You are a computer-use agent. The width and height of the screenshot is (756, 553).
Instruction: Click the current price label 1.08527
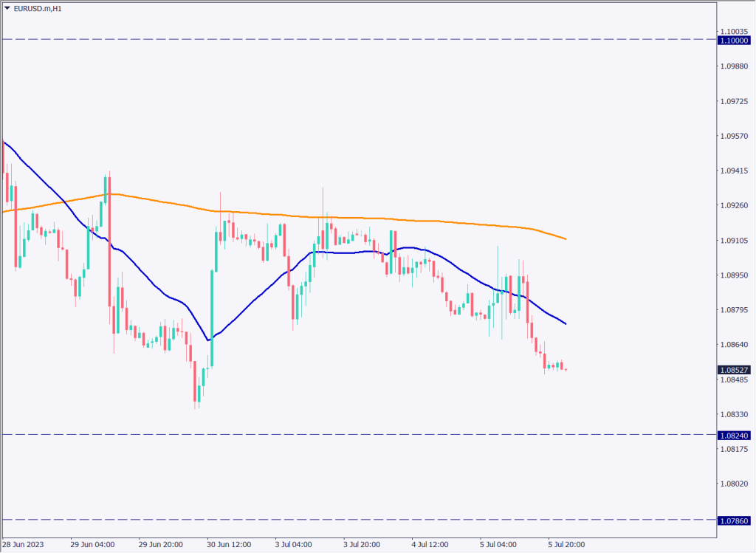click(734, 369)
